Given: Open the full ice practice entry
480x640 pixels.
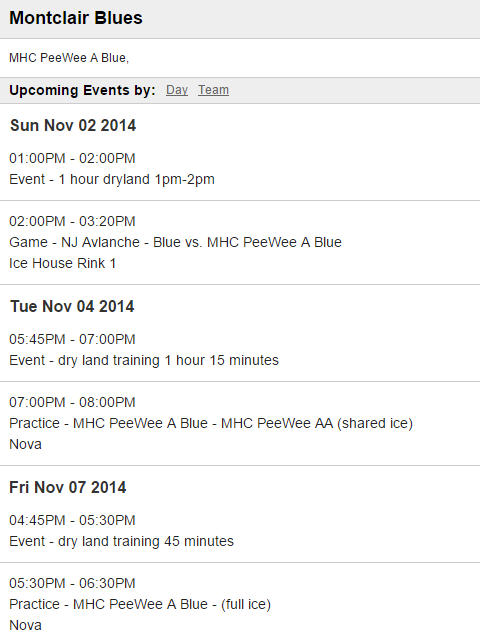Looking at the screenshot, I should [140, 604].
